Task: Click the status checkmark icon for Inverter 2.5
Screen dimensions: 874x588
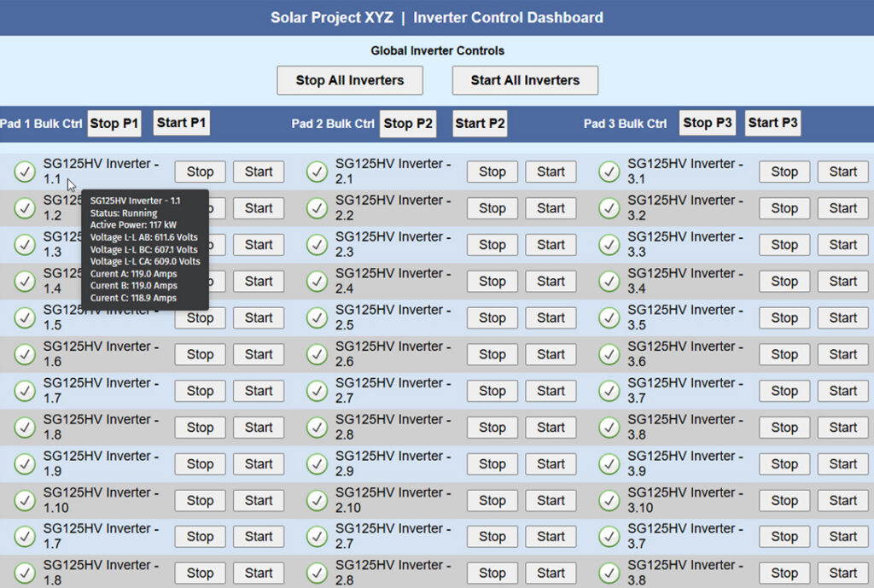Action: pos(317,317)
